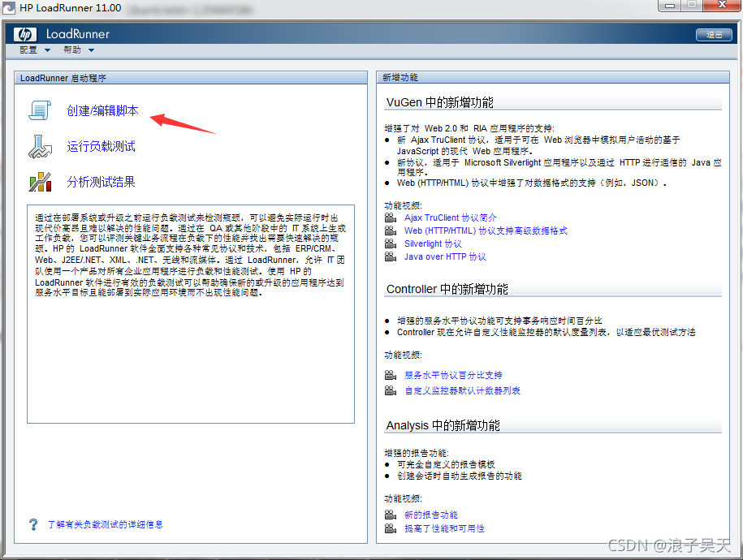This screenshot has height=560, width=743.
Task: Open 创建/编辑脚本 link
Action: (103, 110)
